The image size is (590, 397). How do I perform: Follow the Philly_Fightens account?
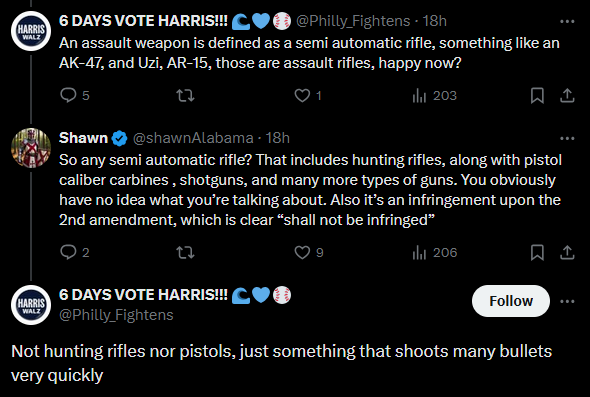pyautogui.click(x=511, y=301)
